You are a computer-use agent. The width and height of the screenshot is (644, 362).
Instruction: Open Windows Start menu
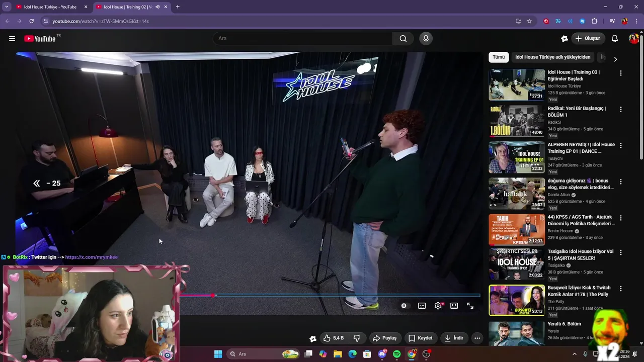218,354
